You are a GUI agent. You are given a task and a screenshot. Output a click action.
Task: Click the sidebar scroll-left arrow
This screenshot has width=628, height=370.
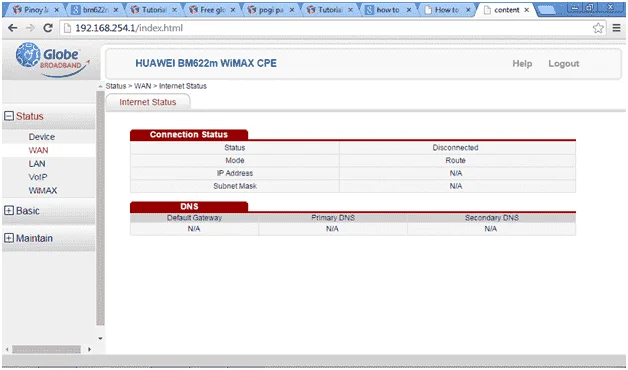[x=7, y=350]
